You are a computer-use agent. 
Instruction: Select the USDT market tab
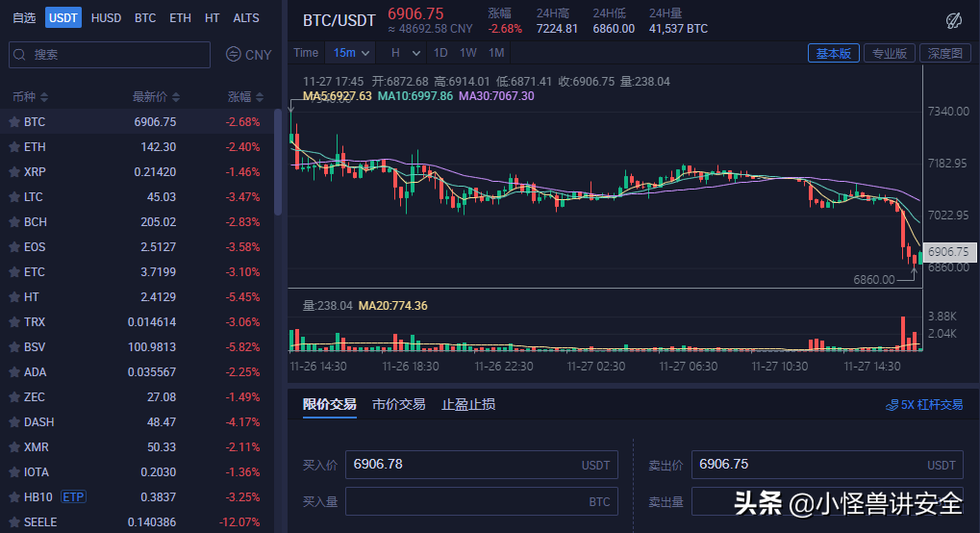(x=63, y=18)
